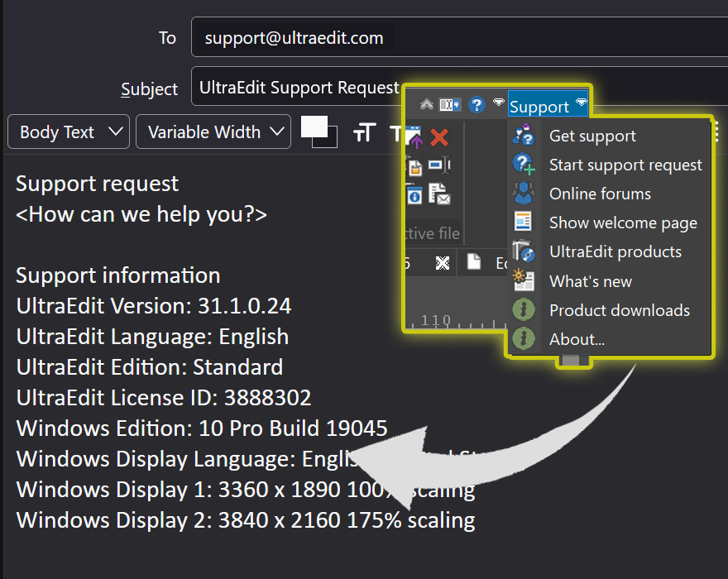Click the 'Support information' heading line
This screenshot has height=579, width=728.
click(118, 275)
